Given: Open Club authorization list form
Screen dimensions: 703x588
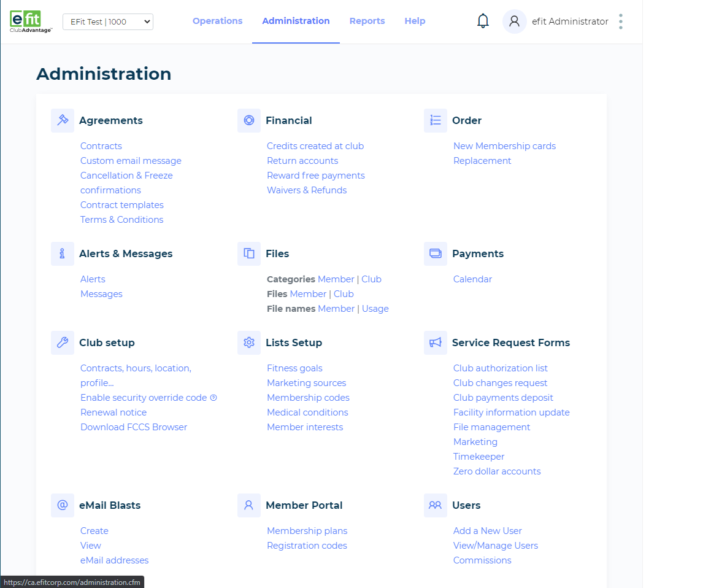Looking at the screenshot, I should 501,368.
